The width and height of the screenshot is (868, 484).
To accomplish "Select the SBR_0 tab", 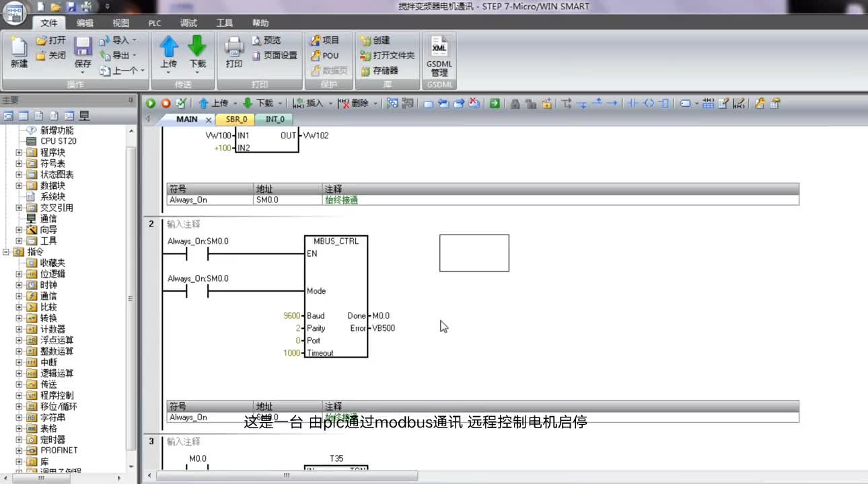I will [236, 119].
